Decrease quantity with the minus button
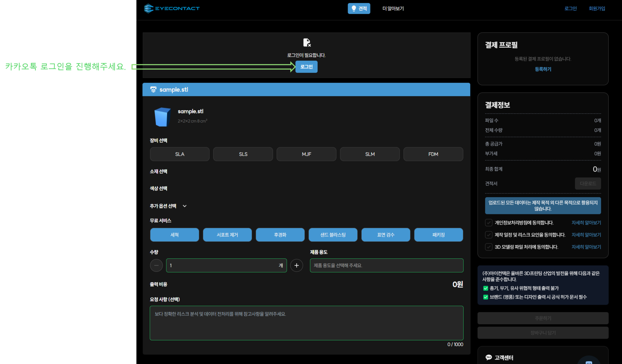Viewport: 622px width, 364px height. 156,266
